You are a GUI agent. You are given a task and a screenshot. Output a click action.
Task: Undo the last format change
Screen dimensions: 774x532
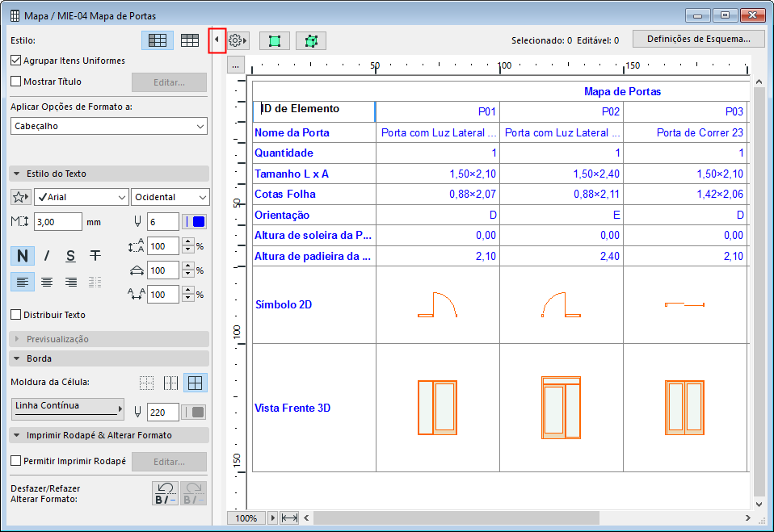166,493
